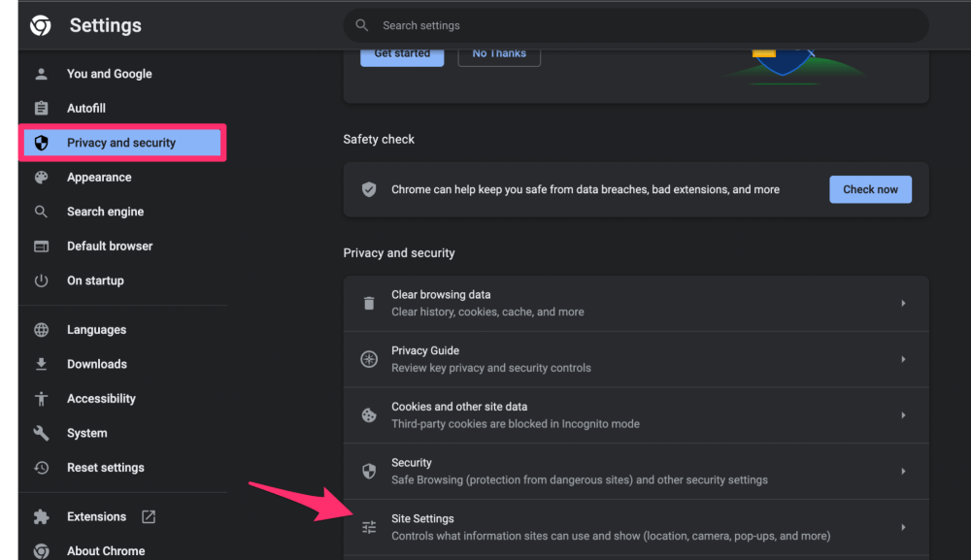
Task: Click the download arrow icon beside Downloads
Action: tap(42, 365)
